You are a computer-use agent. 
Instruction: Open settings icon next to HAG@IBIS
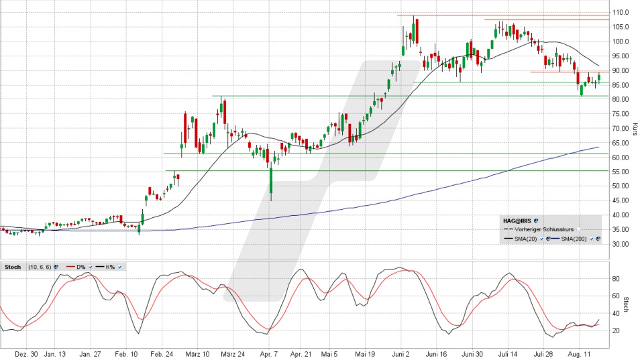(x=536, y=221)
